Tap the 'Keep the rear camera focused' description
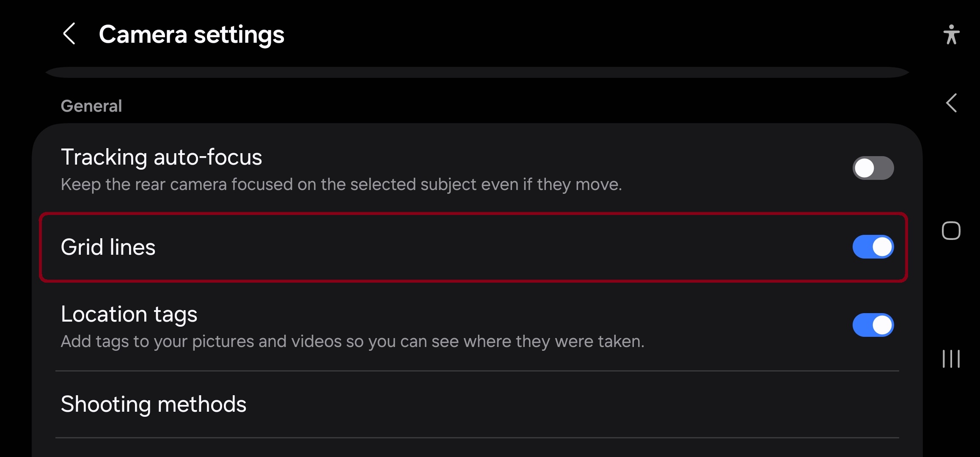This screenshot has width=980, height=457. coord(341,184)
